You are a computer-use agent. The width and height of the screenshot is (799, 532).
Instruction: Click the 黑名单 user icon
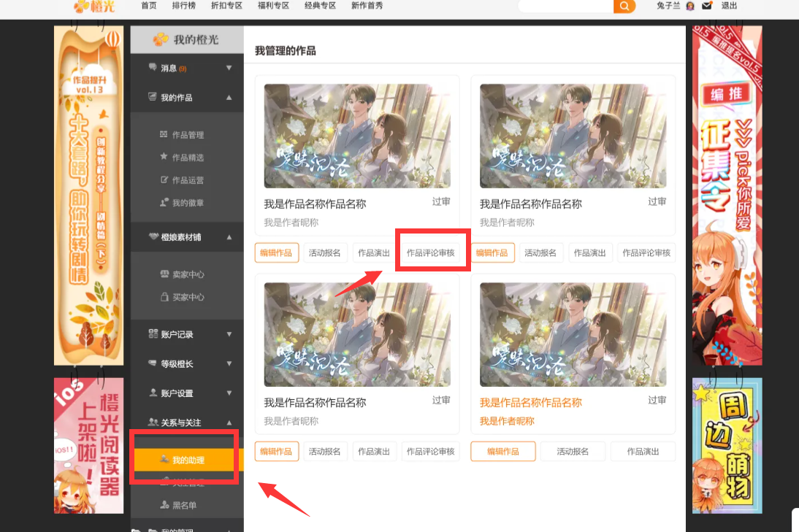click(x=164, y=505)
